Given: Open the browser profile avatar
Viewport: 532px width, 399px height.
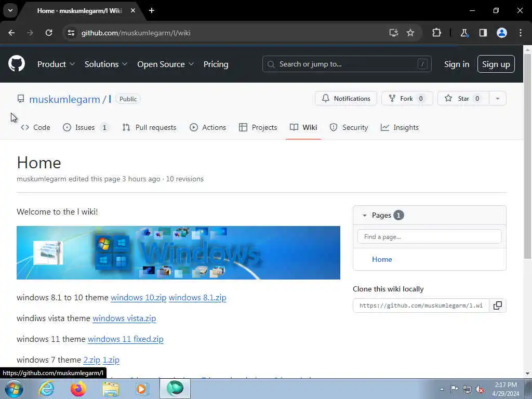Looking at the screenshot, I should pyautogui.click(x=502, y=33).
